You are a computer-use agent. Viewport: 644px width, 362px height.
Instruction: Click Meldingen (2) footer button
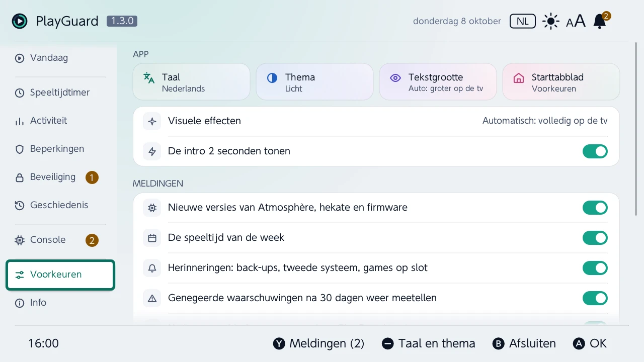(x=318, y=343)
